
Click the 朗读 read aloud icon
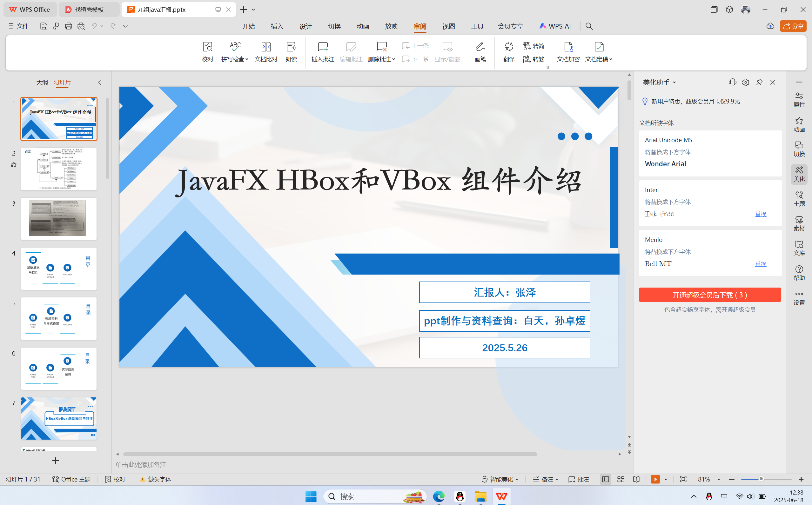(291, 51)
